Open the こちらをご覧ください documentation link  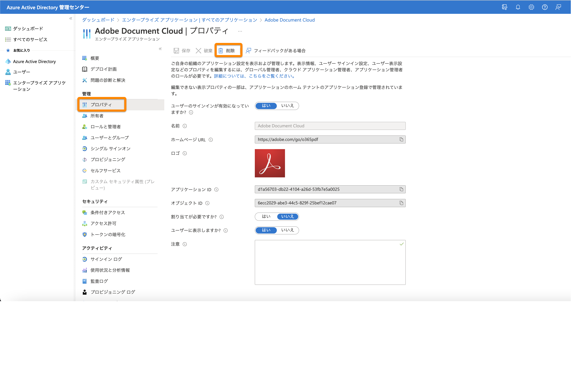271,76
